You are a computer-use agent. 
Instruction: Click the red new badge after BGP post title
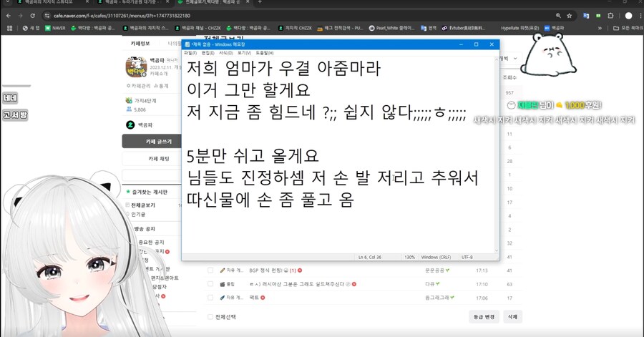coord(300,270)
